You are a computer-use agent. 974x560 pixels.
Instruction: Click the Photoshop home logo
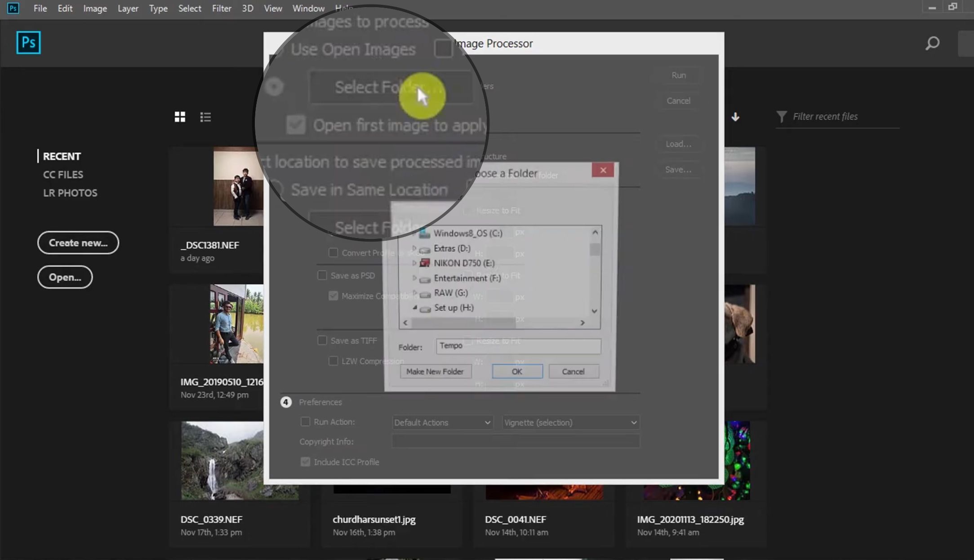tap(28, 43)
